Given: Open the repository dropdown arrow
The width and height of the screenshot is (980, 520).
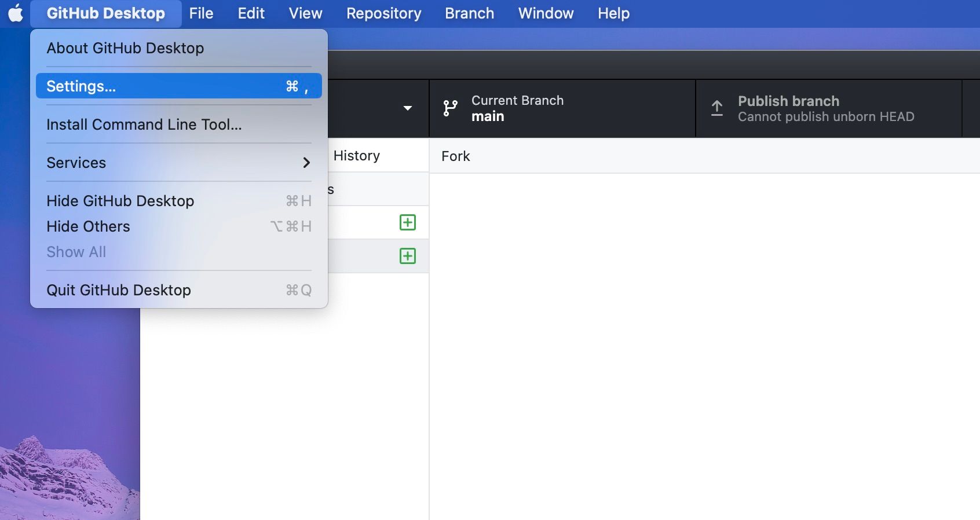Looking at the screenshot, I should click(x=408, y=108).
